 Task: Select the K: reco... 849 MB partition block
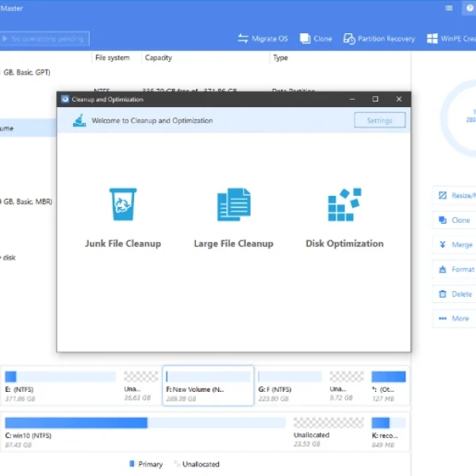point(389,432)
